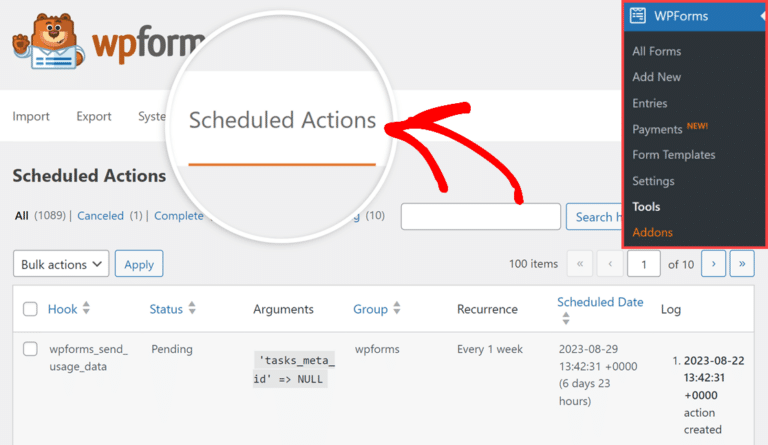Click the Apply button
Screen dimensions: 768x445
[x=139, y=264]
